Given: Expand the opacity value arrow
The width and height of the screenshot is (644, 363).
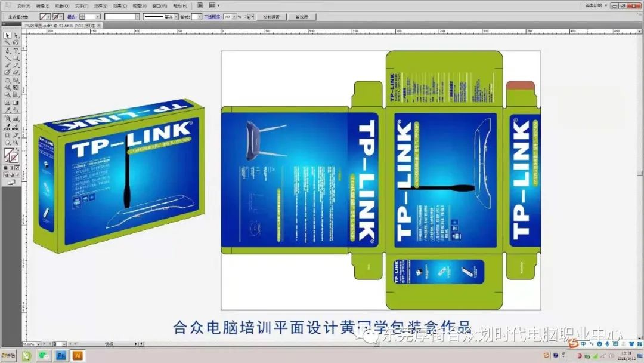Looking at the screenshot, I should click(234, 17).
